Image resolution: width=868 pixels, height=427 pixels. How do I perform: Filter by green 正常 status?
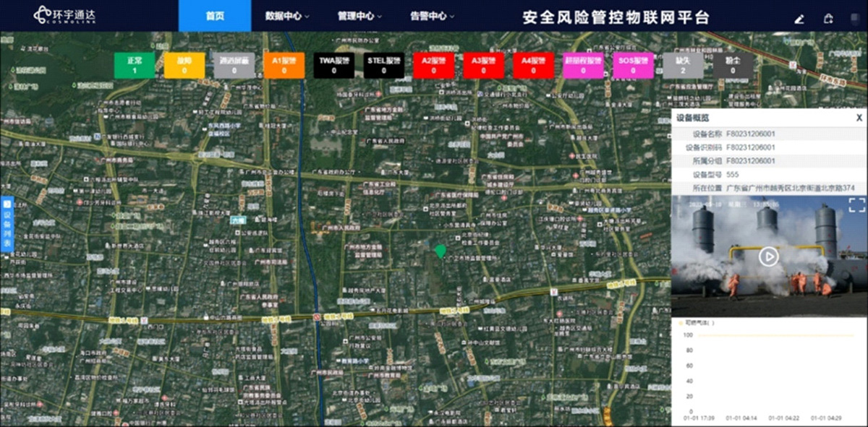coord(135,65)
